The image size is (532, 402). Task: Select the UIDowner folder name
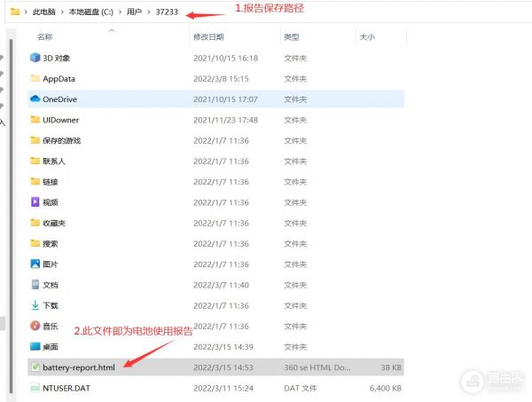click(60, 120)
